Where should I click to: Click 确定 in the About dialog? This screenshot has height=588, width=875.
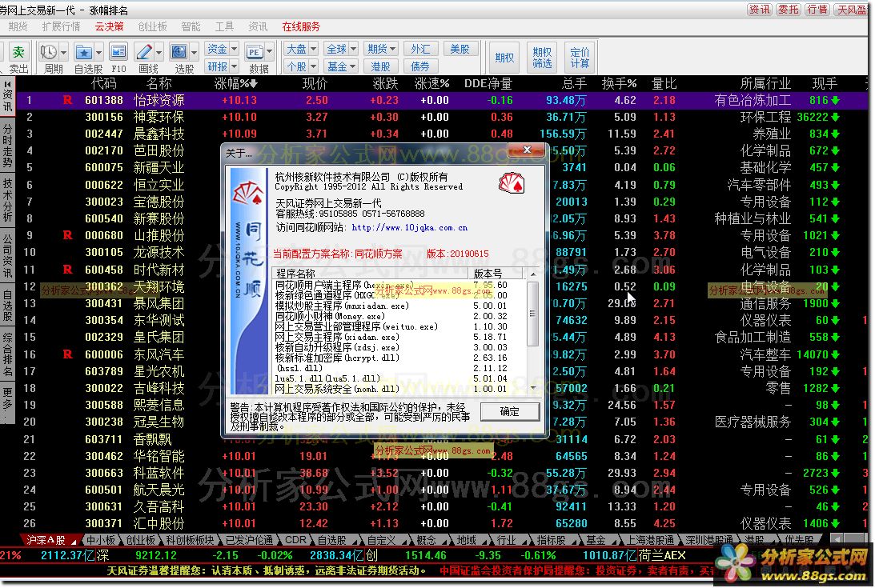[509, 412]
